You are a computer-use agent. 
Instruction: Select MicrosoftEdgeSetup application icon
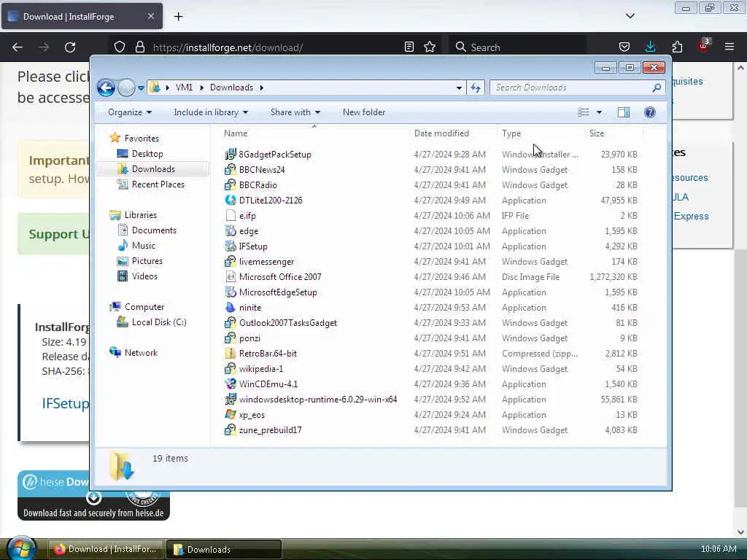pyautogui.click(x=231, y=292)
